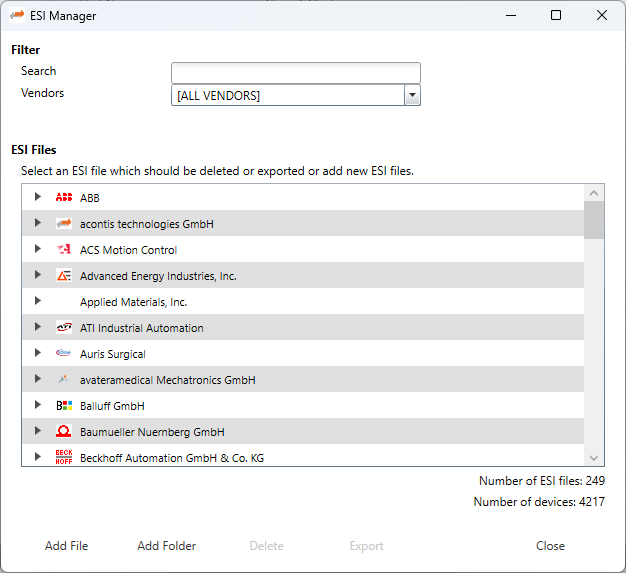The image size is (626, 573).
Task: Click the Balluff GmbH logo icon
Action: (64, 406)
